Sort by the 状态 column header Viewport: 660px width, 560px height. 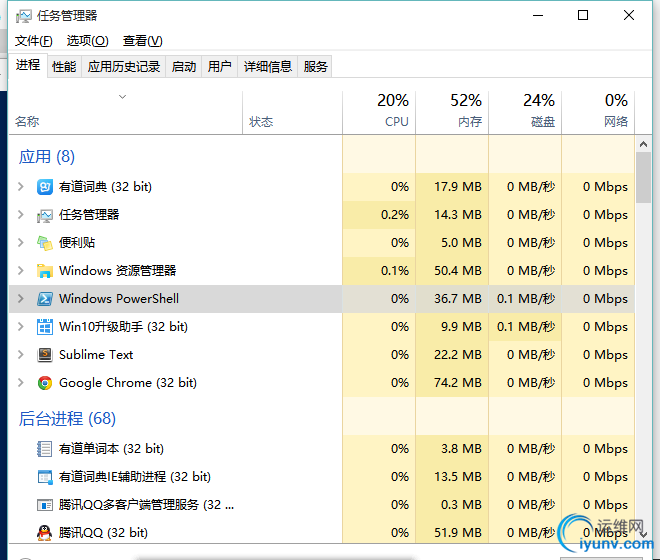click(x=293, y=112)
